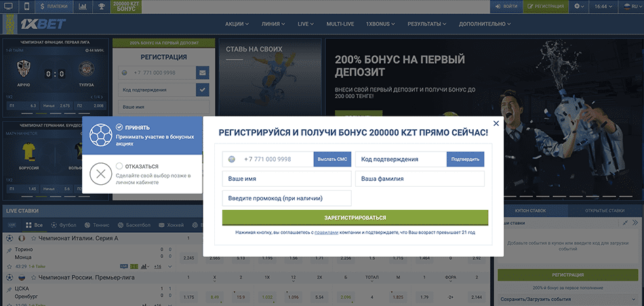Open the 16:44 time zone dropdown
Image resolution: width=644 pixels, height=306 pixels.
[x=604, y=7]
